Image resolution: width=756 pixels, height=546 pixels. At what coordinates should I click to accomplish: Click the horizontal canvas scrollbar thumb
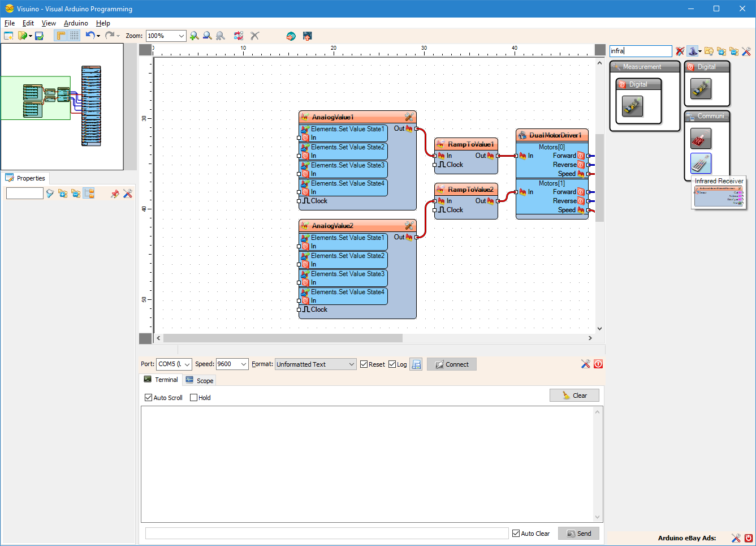click(283, 338)
